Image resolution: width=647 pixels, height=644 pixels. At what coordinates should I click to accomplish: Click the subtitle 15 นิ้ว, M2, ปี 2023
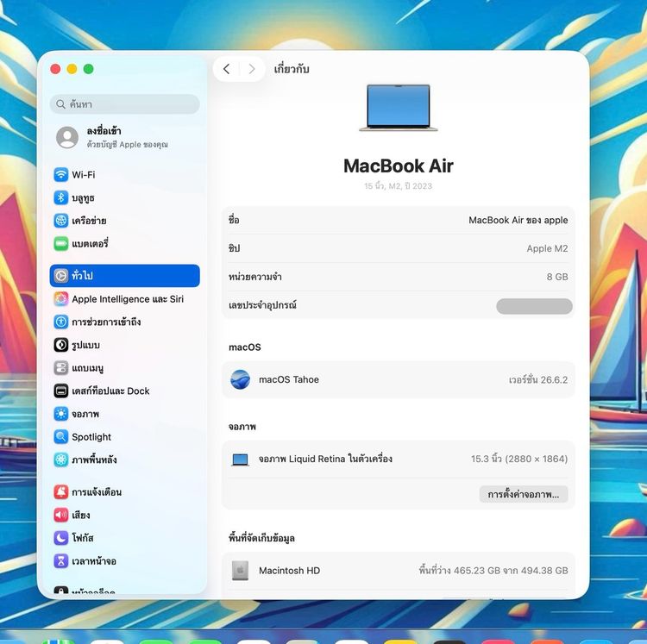click(x=399, y=186)
